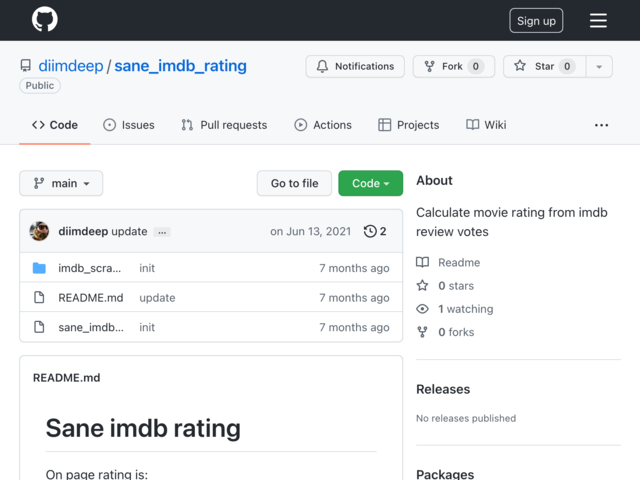The height and width of the screenshot is (480, 640).
Task: Click the 'Sane imdb rating' README heading
Action: [x=143, y=428]
